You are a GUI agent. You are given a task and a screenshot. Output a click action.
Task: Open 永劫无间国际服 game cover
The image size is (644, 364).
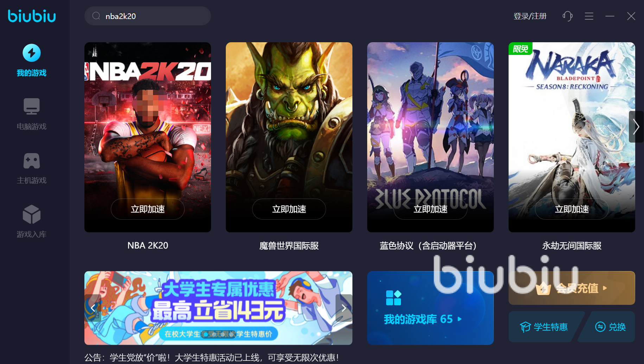click(x=572, y=137)
